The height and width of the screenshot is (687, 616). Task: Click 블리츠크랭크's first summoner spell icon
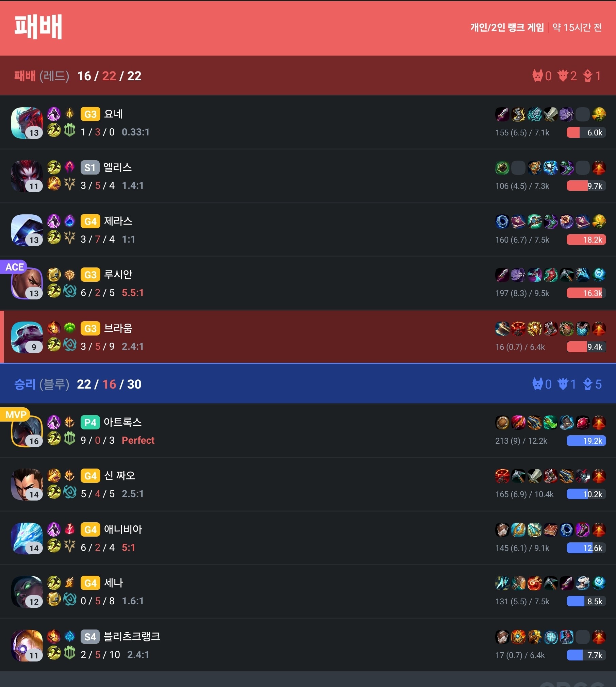54,636
